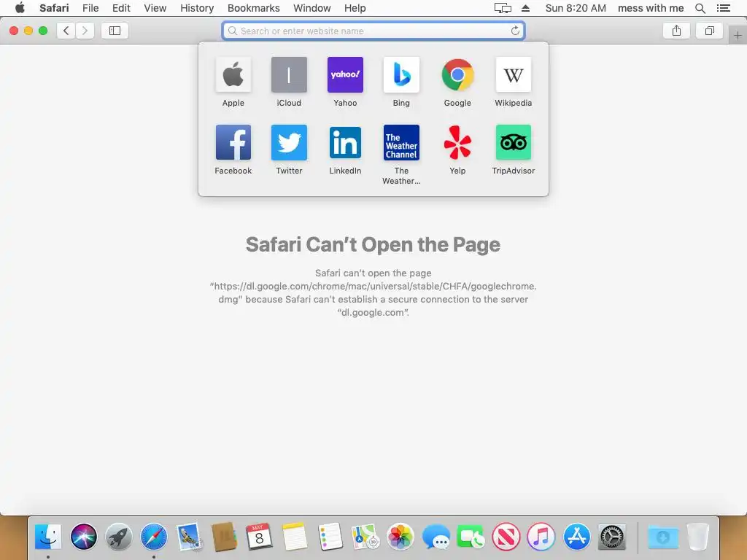Show the tab overview
The width and height of the screenshot is (747, 560).
point(709,31)
